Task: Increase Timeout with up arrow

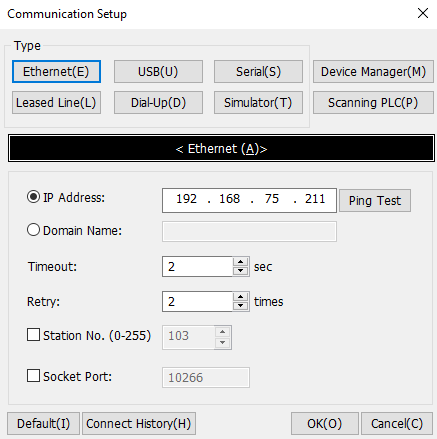Action: (241, 262)
